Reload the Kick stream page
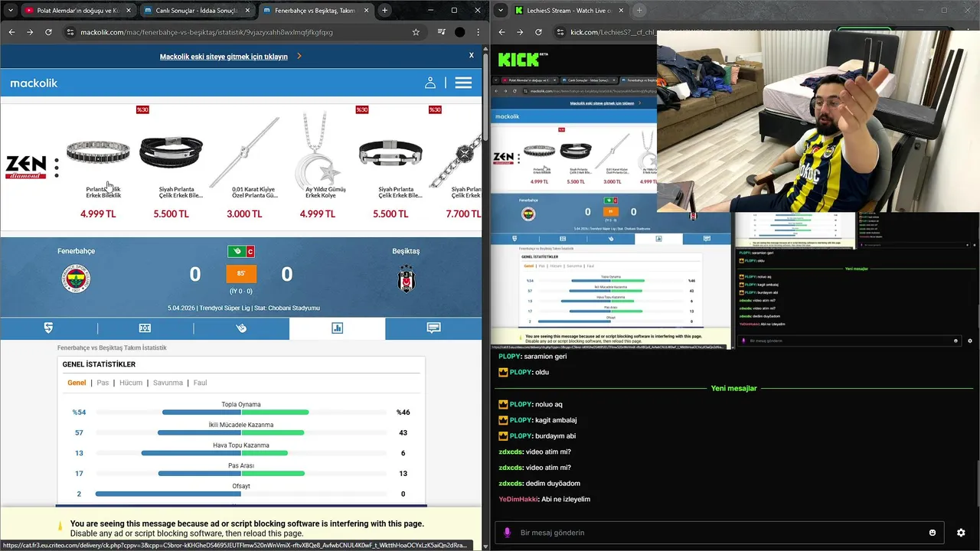Image resolution: width=980 pixels, height=551 pixels. 538,32
